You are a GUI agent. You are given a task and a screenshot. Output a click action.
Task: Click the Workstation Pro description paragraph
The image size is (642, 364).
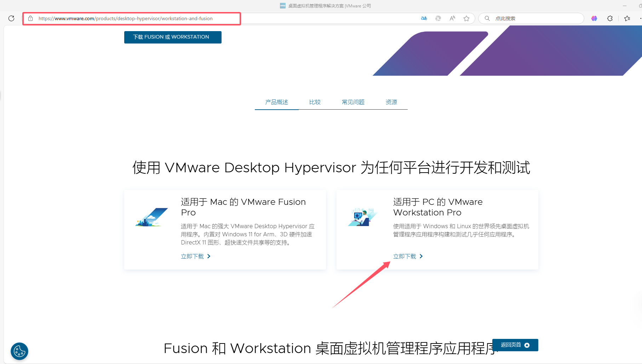[461, 230]
